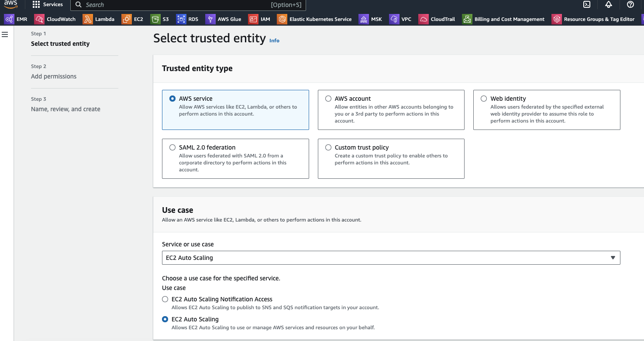
Task: Click 'Choose a use case for the specified service.'
Action: pyautogui.click(x=221, y=278)
